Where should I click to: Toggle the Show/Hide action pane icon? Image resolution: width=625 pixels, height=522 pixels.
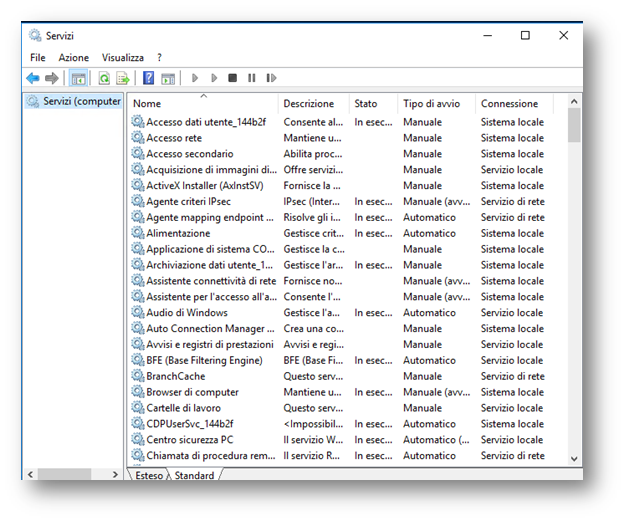click(168, 78)
